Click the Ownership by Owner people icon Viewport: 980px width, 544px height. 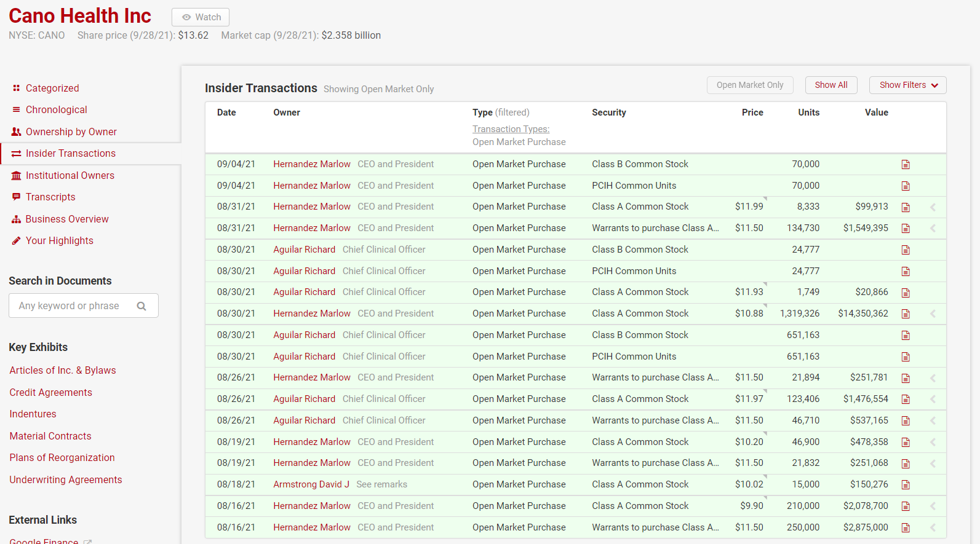point(17,132)
